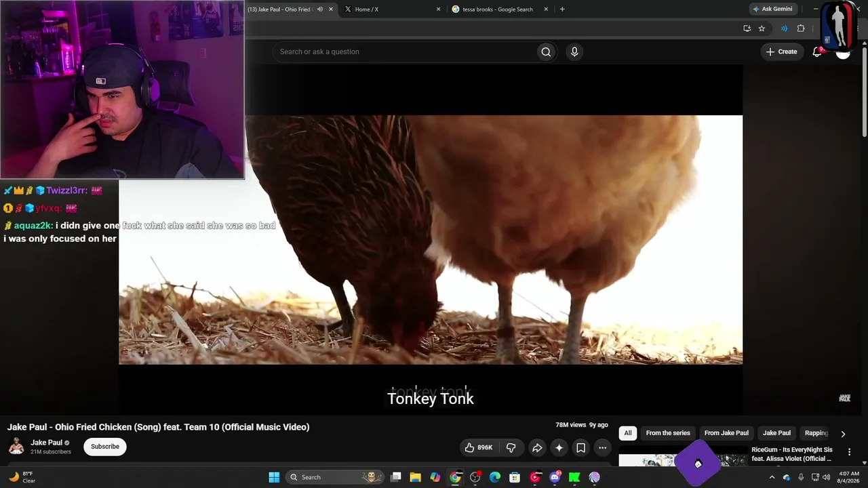
Task: Select the Rapping filter chip
Action: pos(816,433)
